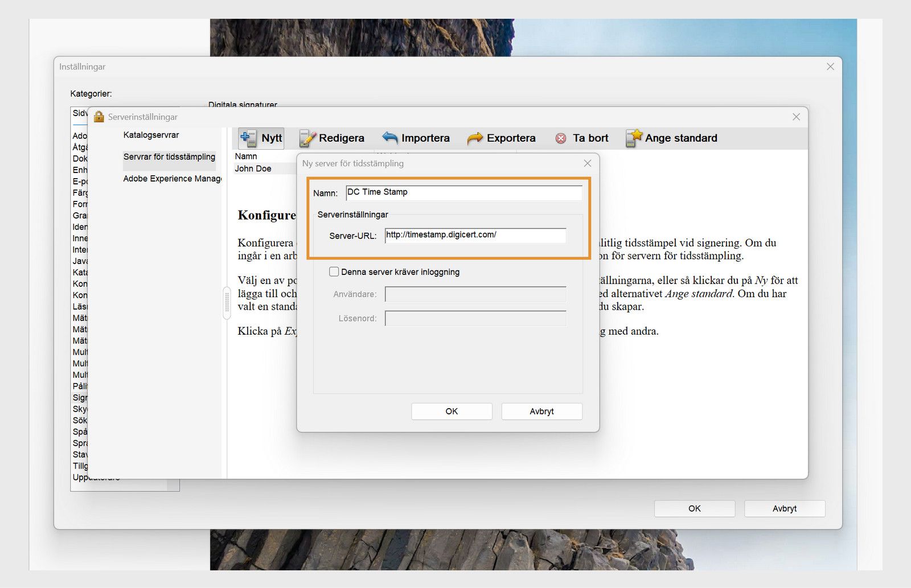
Task: Click the Importera arrow icon
Action: 389,137
